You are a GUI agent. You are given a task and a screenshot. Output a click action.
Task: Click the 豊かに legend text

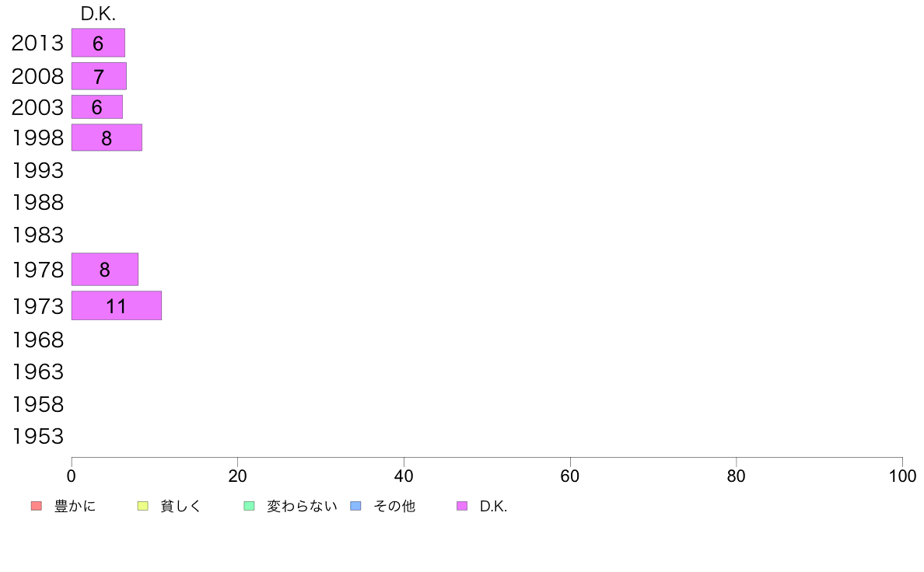pyautogui.click(x=75, y=506)
